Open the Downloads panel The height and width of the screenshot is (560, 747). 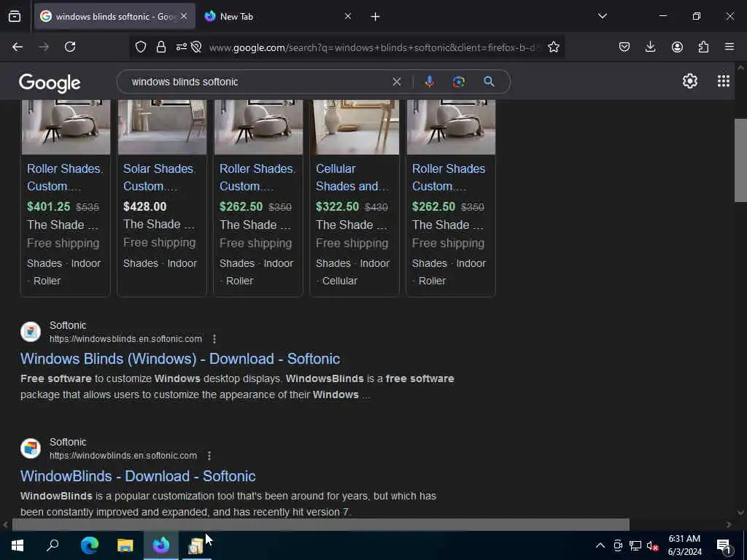pos(650,47)
